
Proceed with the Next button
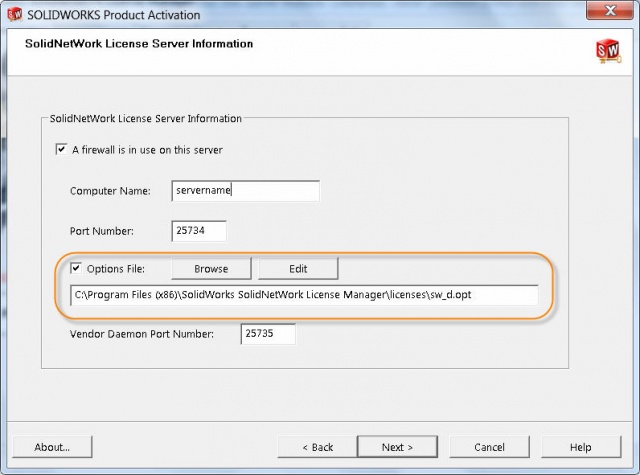coord(397,447)
